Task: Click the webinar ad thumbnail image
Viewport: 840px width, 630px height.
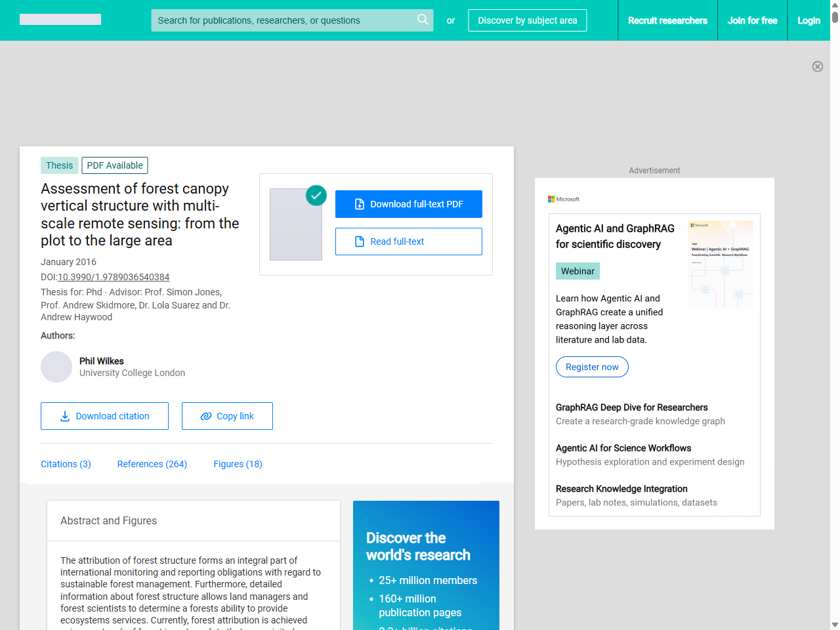Action: [720, 264]
